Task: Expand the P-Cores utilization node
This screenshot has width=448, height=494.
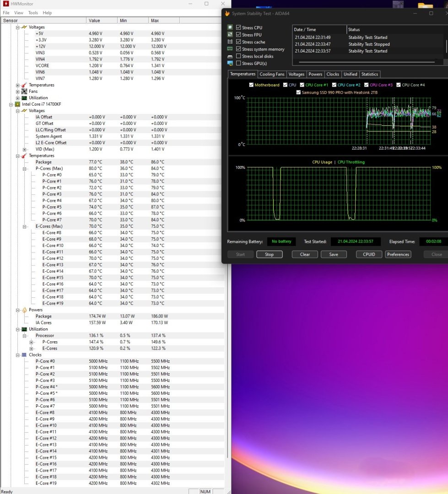Action: coord(31,342)
